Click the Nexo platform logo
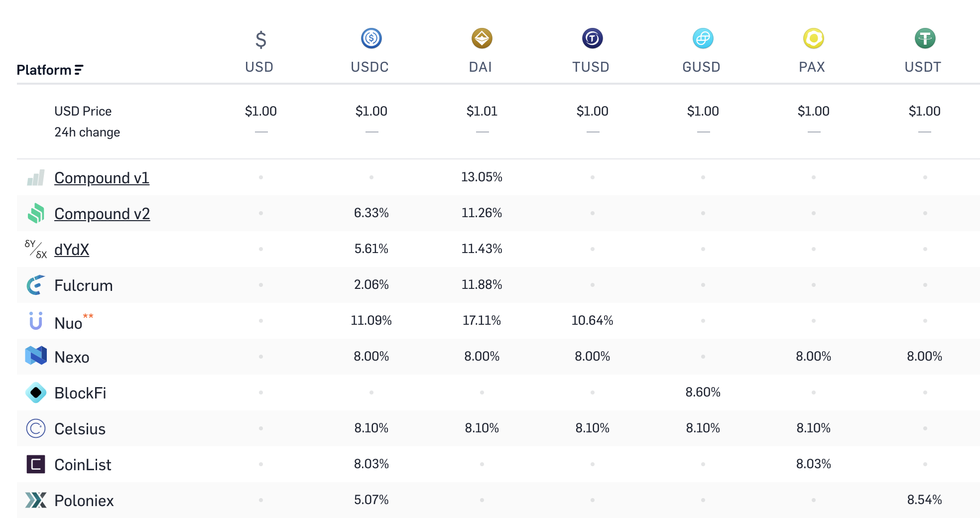 coord(36,356)
